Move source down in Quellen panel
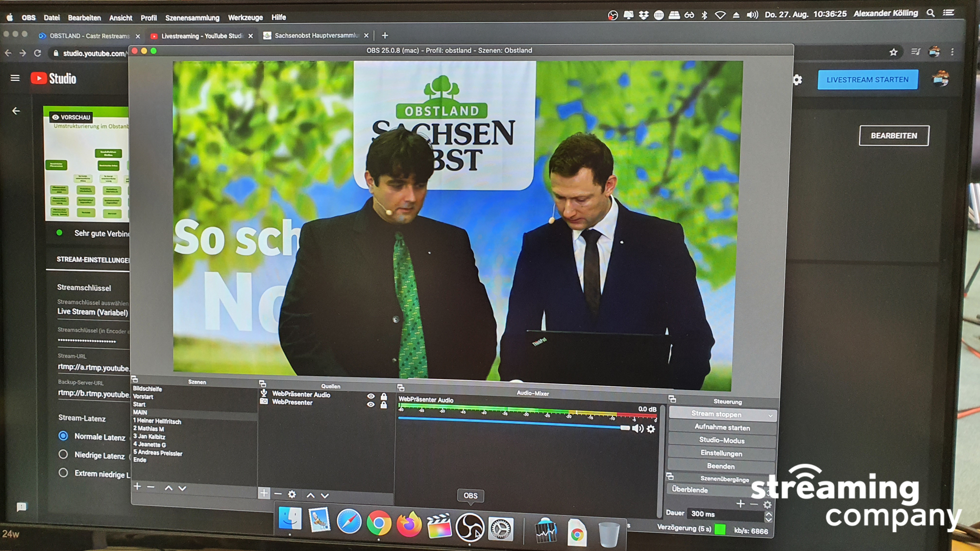 [325, 495]
